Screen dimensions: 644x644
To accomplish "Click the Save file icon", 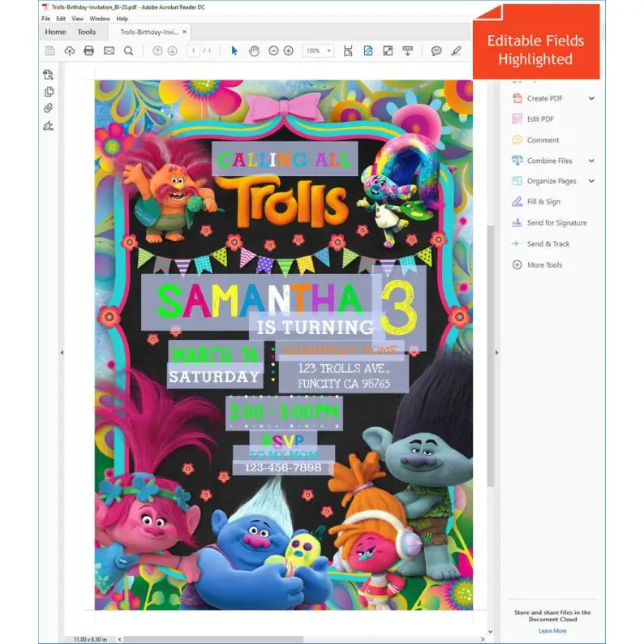I will coord(49,50).
